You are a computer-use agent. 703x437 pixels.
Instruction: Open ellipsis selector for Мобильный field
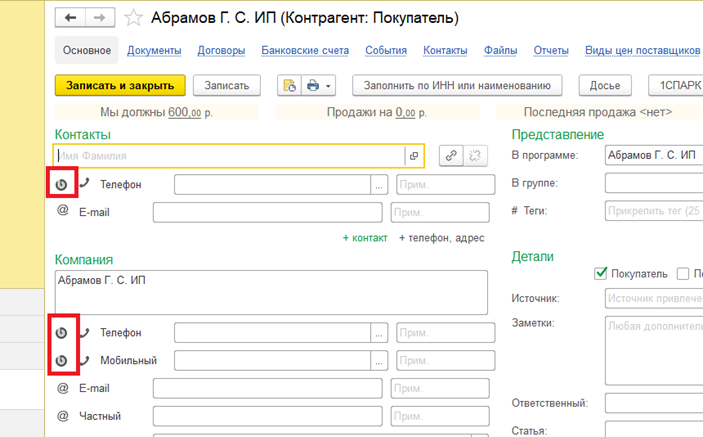(x=379, y=360)
